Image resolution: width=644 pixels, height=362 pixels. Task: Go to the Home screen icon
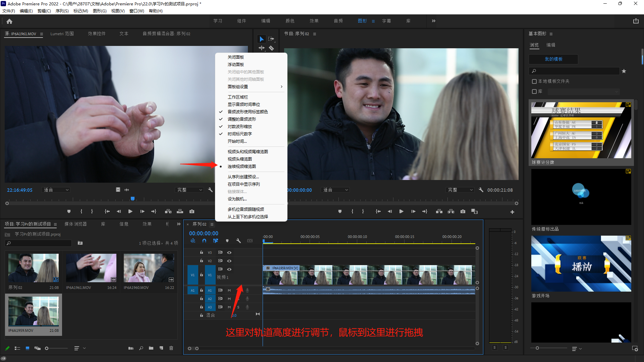(x=9, y=21)
